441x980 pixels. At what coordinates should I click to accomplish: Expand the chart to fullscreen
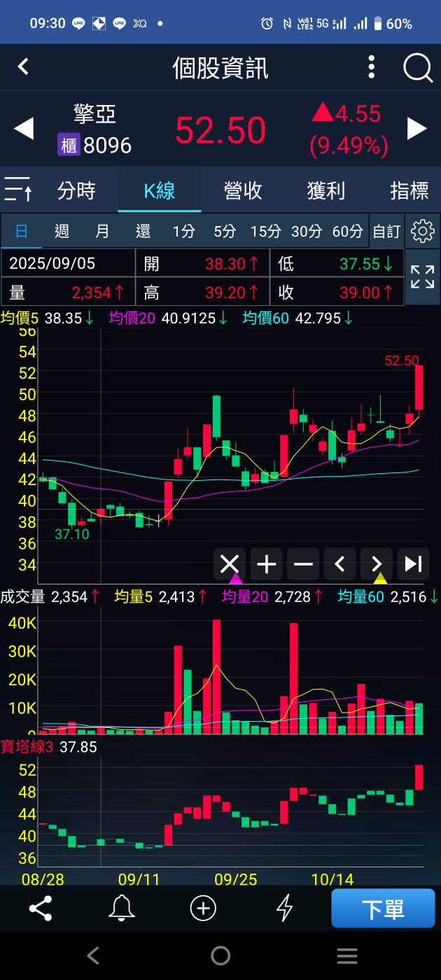coord(422,277)
